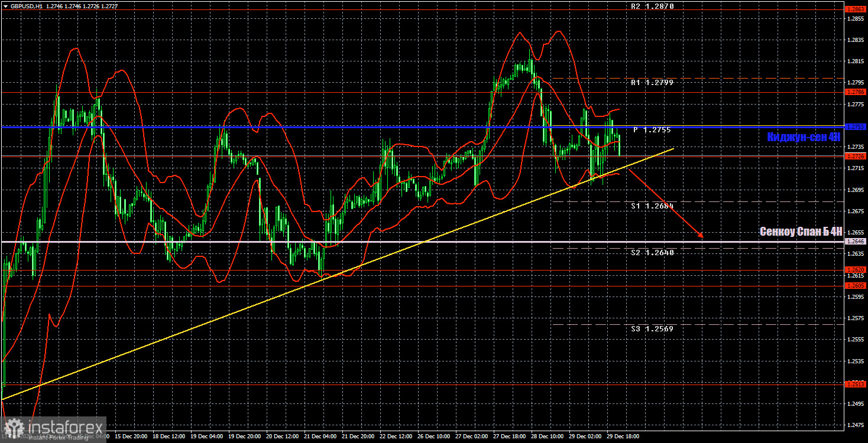Click the 1.2555 price scale value
This screenshot has width=868, height=443.
click(856, 340)
